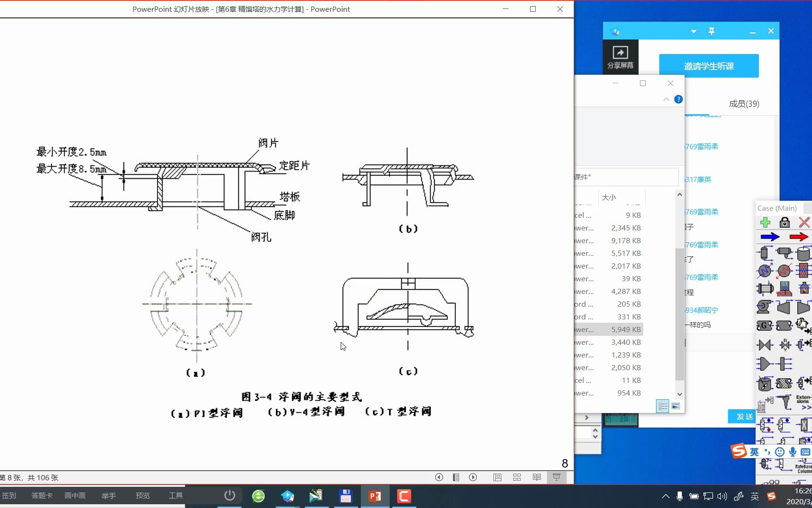
Task: Click Raise Hand (举手) option
Action: coord(109,495)
